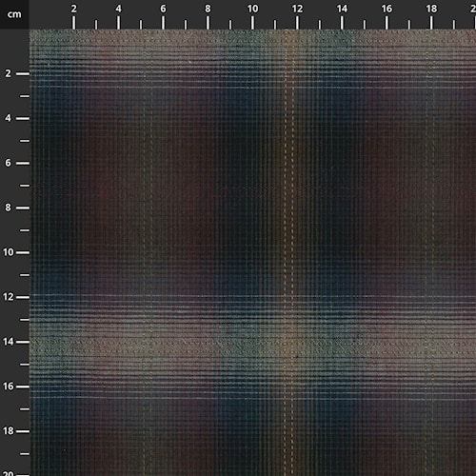Click the 12 mark on the top ruler
Screen dimensions: 476x476
297,9
